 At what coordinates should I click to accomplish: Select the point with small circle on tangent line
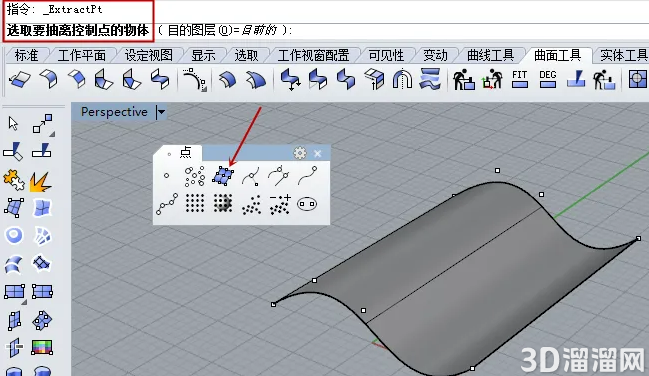click(279, 176)
